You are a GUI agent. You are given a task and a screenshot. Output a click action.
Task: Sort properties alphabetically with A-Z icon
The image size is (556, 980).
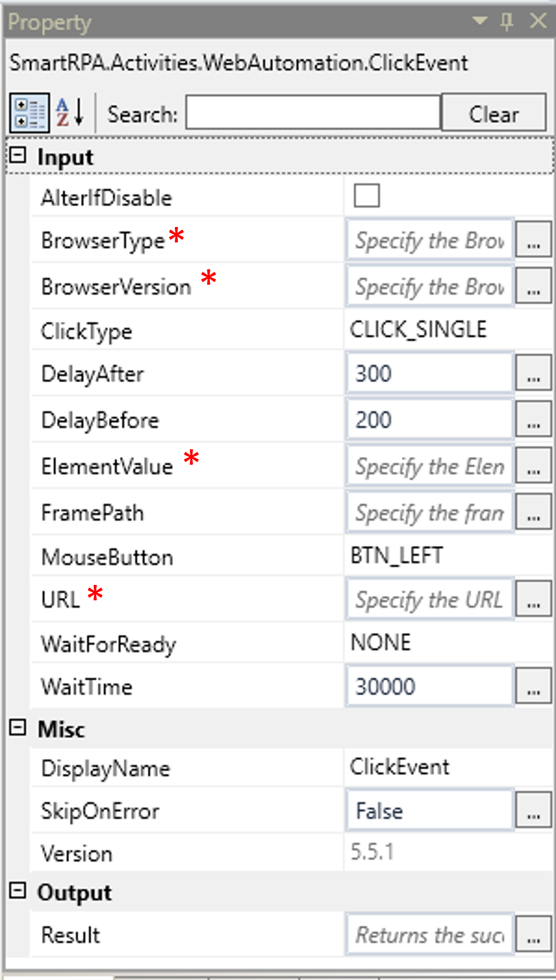pyautogui.click(x=70, y=112)
